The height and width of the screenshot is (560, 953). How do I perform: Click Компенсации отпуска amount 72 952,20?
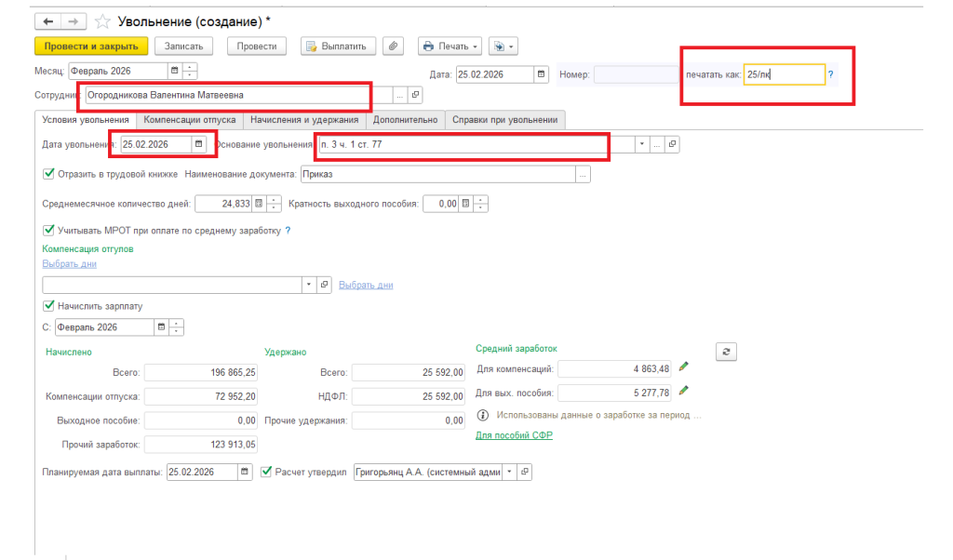tap(201, 396)
